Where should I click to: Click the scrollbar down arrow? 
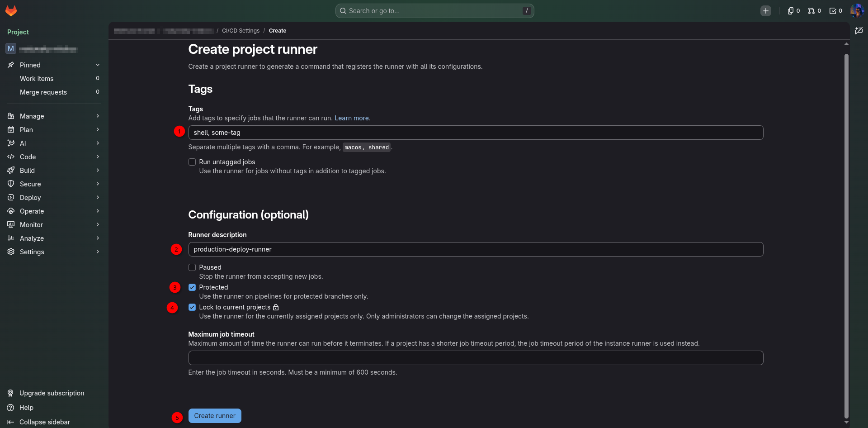846,423
